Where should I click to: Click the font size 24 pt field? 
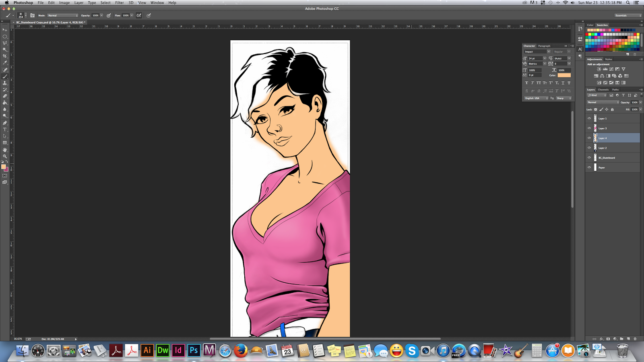(x=535, y=58)
